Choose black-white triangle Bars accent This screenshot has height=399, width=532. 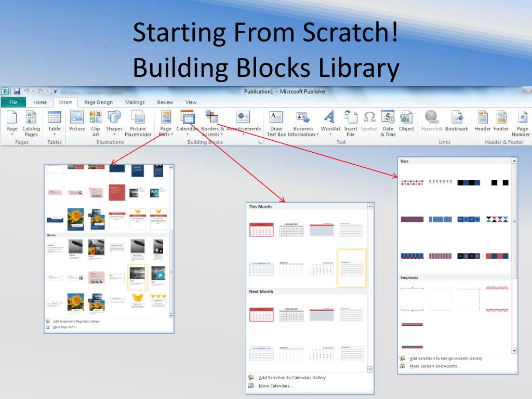(x=497, y=219)
